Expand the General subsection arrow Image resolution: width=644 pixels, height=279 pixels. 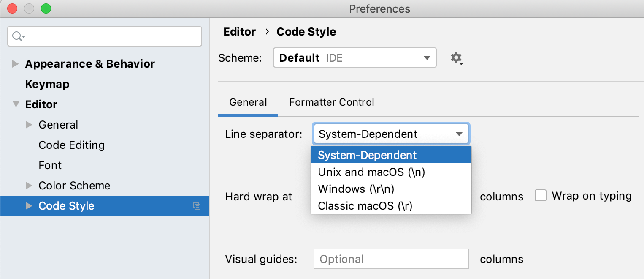tap(29, 125)
